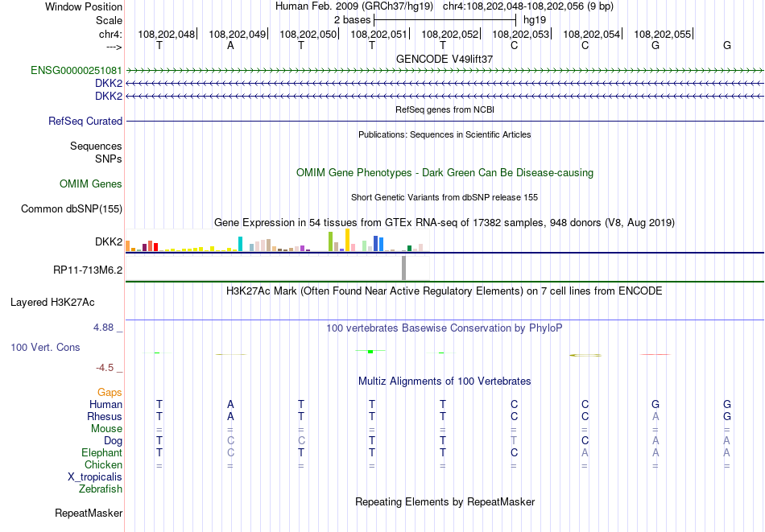This screenshot has width=765, height=532.
Task: Open Repeating Elements by RepeatMasker title
Action: click(x=445, y=502)
